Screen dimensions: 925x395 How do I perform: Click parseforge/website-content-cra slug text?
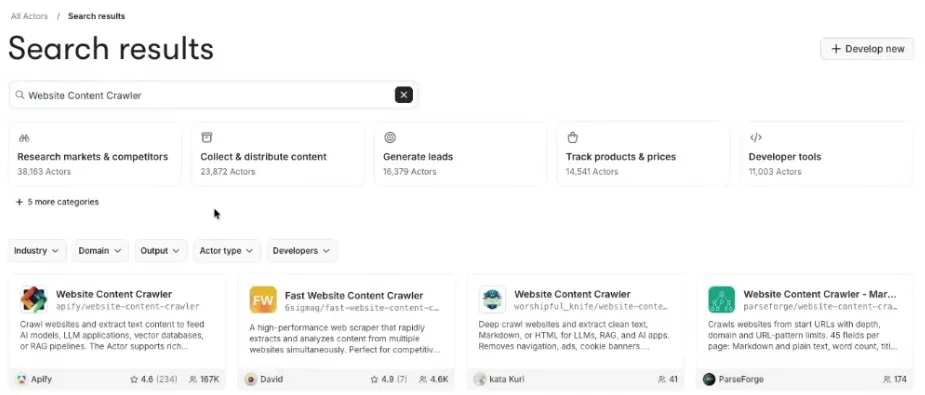pyautogui.click(x=821, y=307)
